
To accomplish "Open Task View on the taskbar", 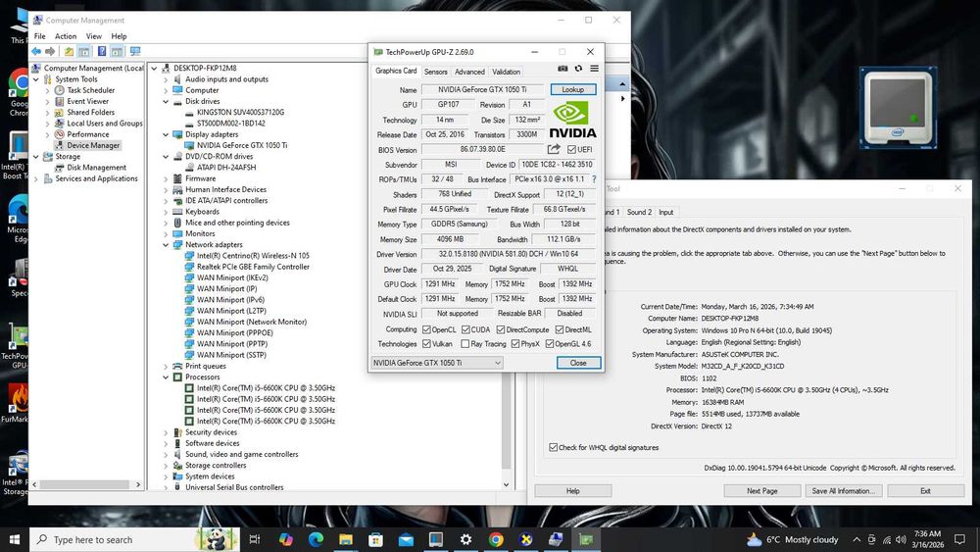I will click(x=255, y=539).
